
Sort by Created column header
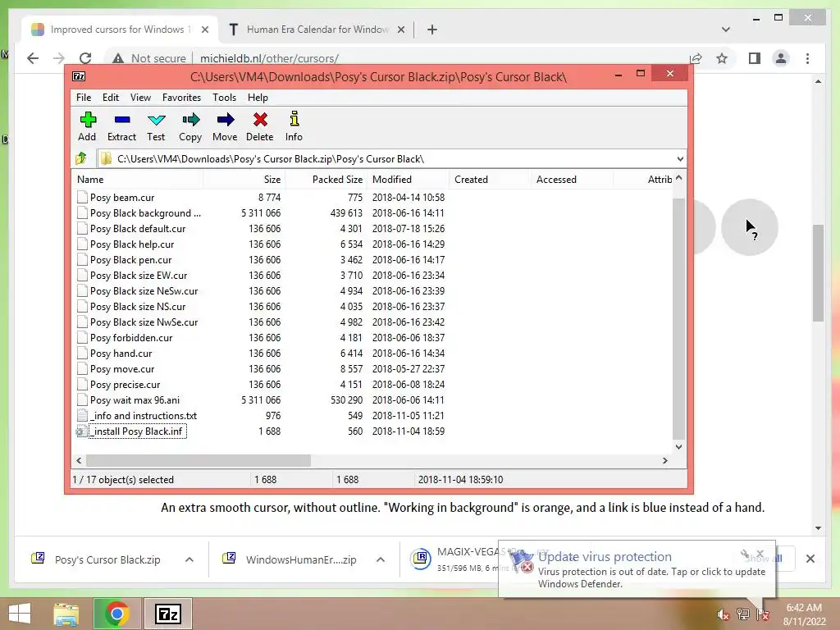491,180
